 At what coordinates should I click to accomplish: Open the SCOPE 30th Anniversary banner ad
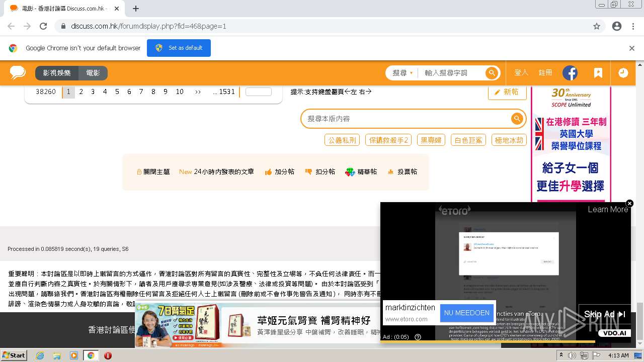click(x=571, y=144)
